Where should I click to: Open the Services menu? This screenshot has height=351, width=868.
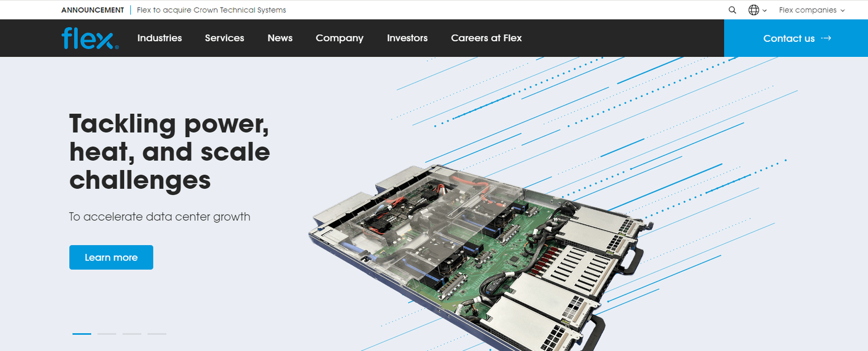point(224,38)
